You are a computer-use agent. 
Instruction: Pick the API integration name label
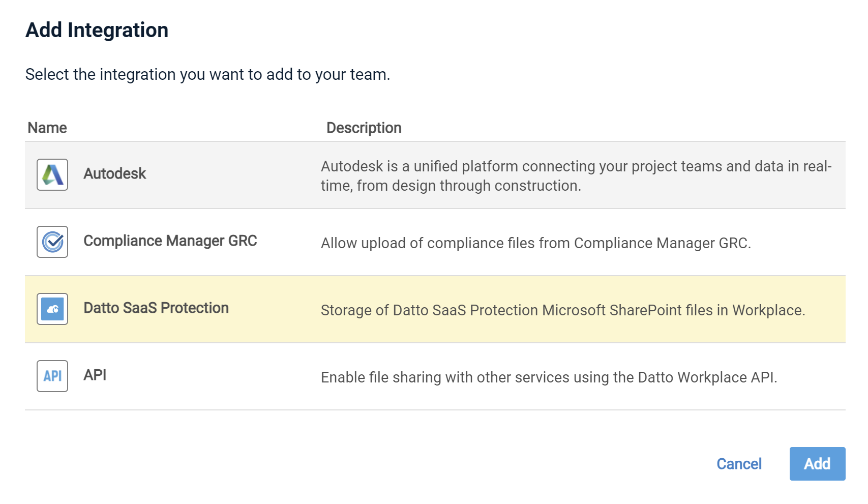click(95, 375)
